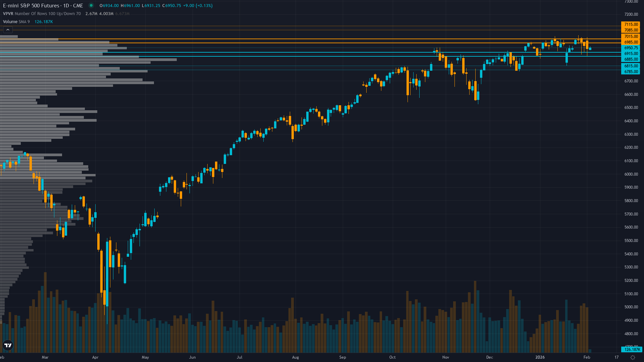Click the green market status dot
The image size is (644, 362).
click(91, 5)
